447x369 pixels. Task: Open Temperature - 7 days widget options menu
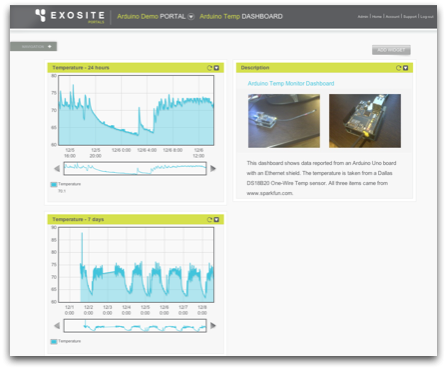pos(216,220)
